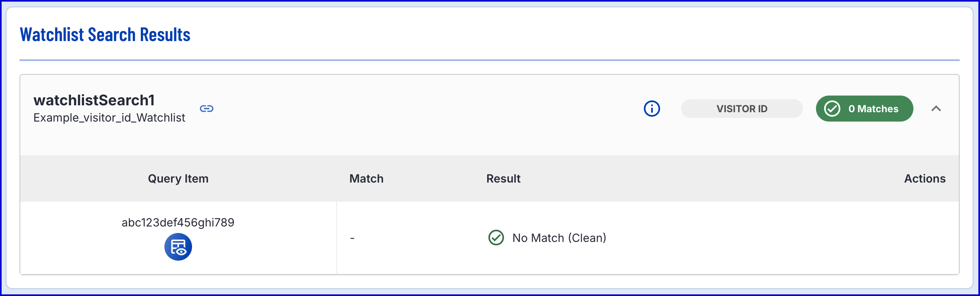The image size is (980, 296).
Task: Select the Actions column header
Action: (924, 178)
